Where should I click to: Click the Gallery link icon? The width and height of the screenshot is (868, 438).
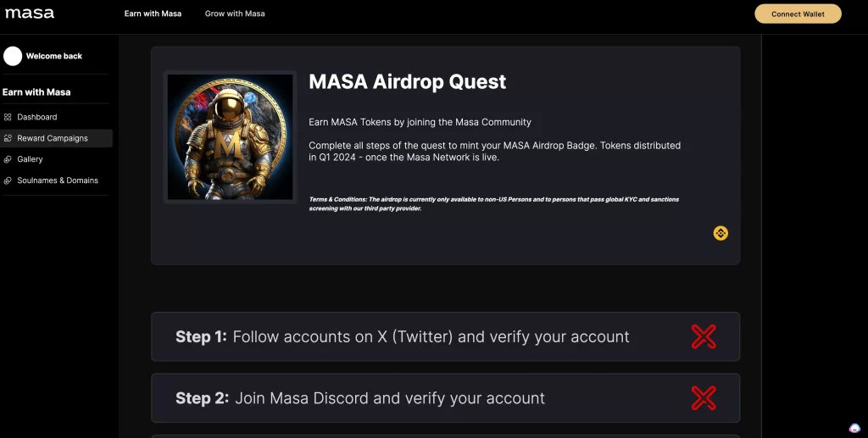[x=7, y=159]
